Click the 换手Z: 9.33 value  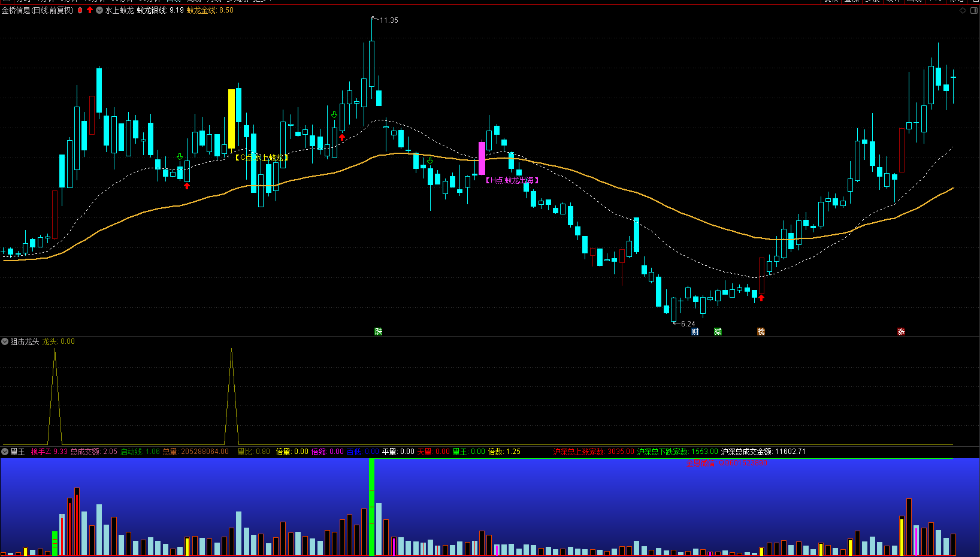[x=49, y=452]
